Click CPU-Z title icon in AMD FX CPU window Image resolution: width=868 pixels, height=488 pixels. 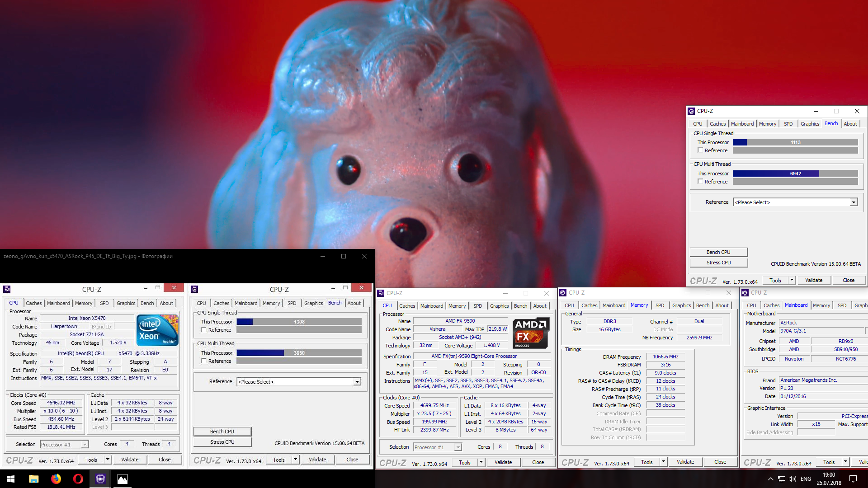click(x=381, y=293)
